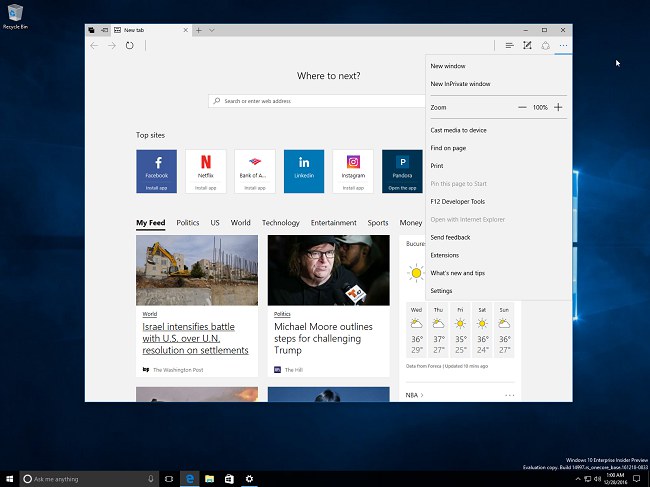Open LinkedIn top site tile
The height and width of the screenshot is (487, 650).
tap(304, 171)
